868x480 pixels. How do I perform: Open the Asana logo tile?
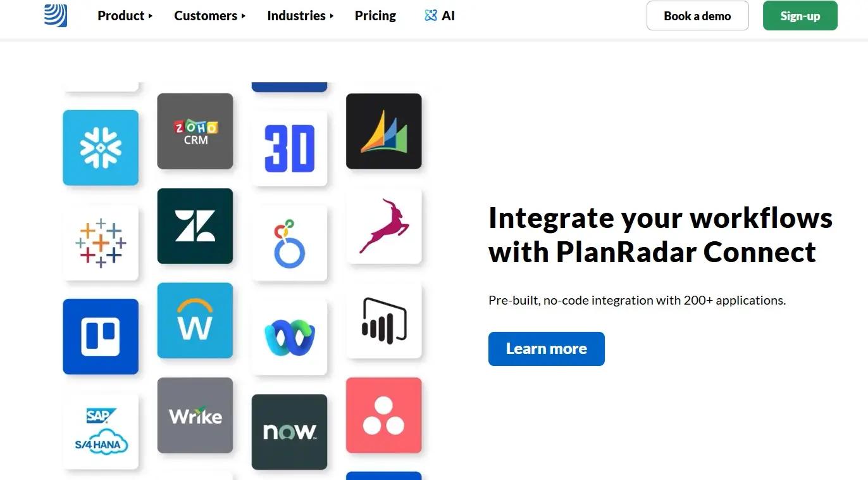[x=384, y=415]
